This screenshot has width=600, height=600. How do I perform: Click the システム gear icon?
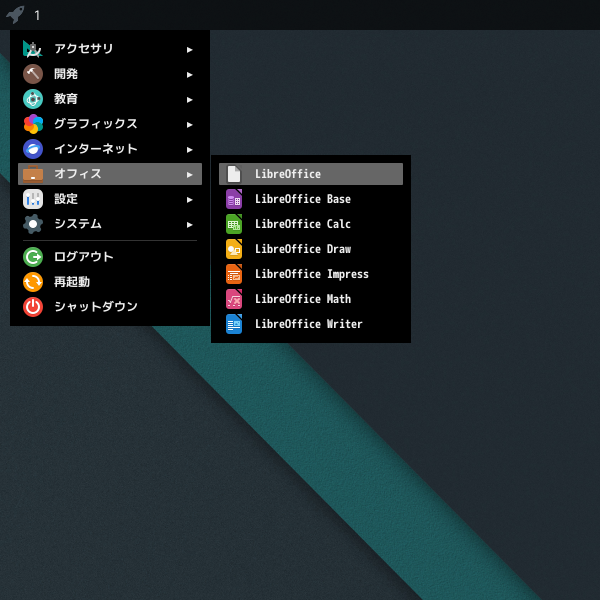[x=33, y=224]
